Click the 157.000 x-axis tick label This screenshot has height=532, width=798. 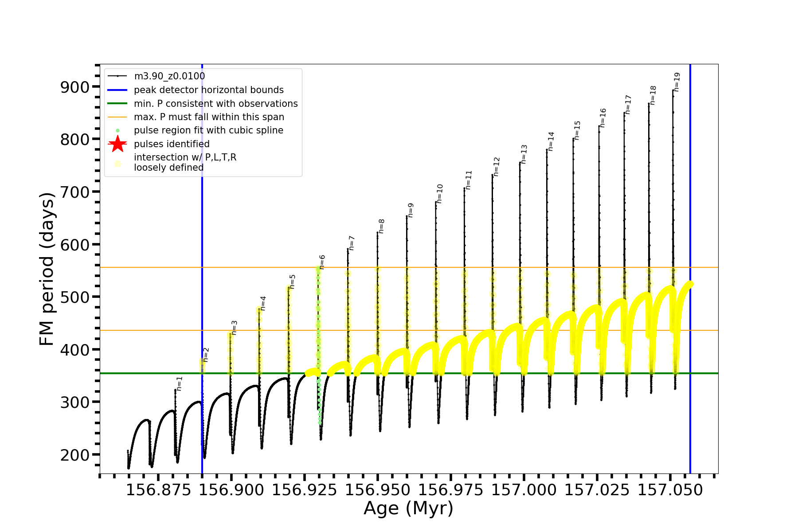pyautogui.click(x=524, y=490)
